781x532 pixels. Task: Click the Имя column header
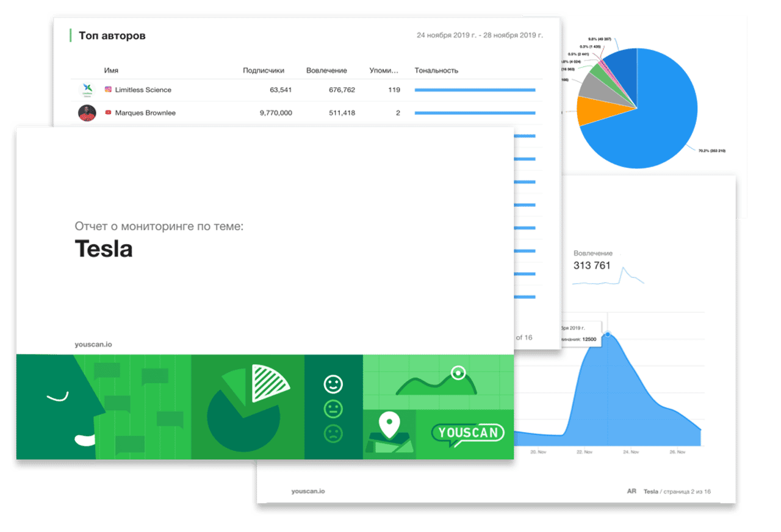coord(111,70)
